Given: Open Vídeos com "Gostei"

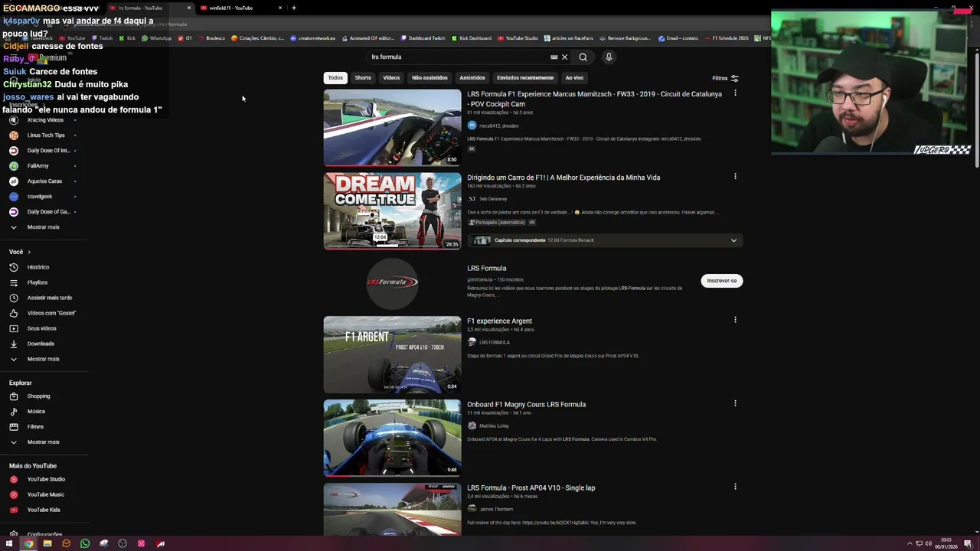Looking at the screenshot, I should 51,313.
